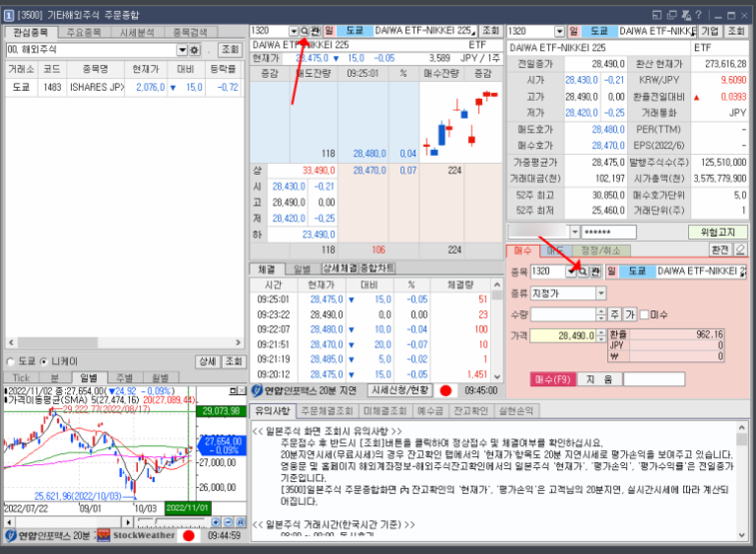Click the pin-screen icon beside the help icon
This screenshot has height=554, width=756.
[686, 15]
